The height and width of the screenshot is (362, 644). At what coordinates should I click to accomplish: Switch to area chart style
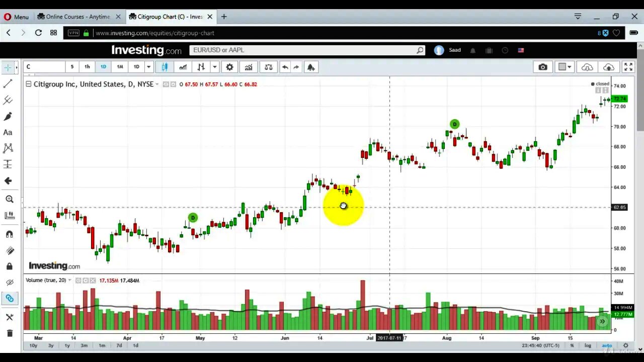pos(183,67)
